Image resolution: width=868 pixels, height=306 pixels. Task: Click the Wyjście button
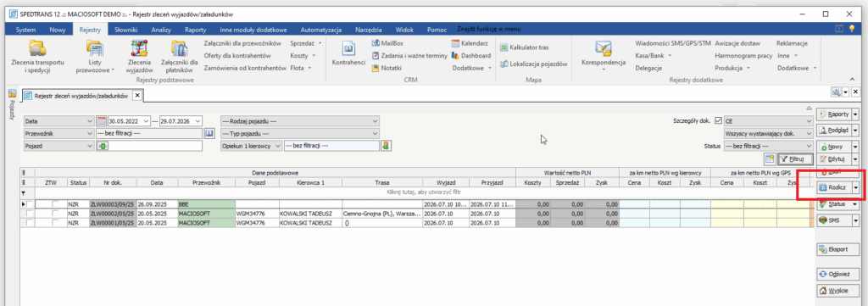tap(837, 290)
